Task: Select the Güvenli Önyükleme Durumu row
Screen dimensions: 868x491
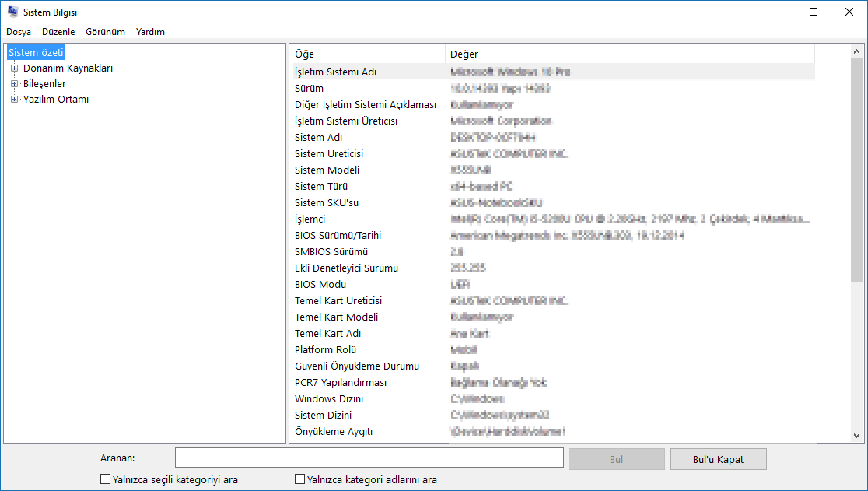Action: 554,366
